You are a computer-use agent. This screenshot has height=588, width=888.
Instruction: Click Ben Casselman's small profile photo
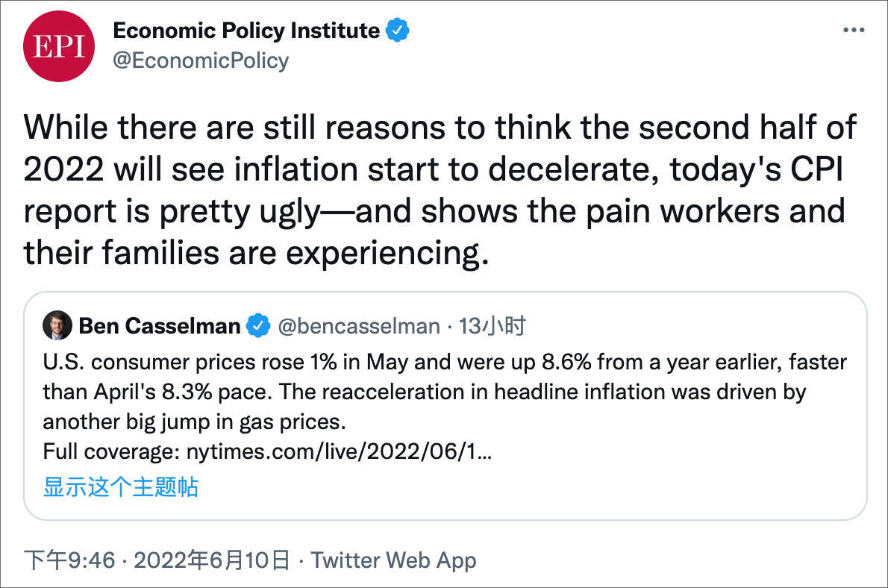57,325
